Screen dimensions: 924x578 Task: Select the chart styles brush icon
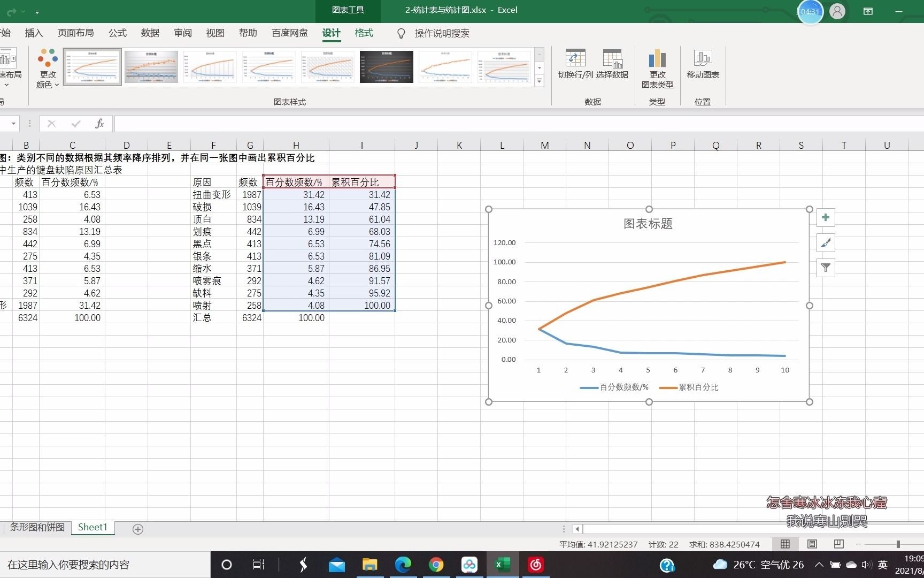tap(825, 242)
